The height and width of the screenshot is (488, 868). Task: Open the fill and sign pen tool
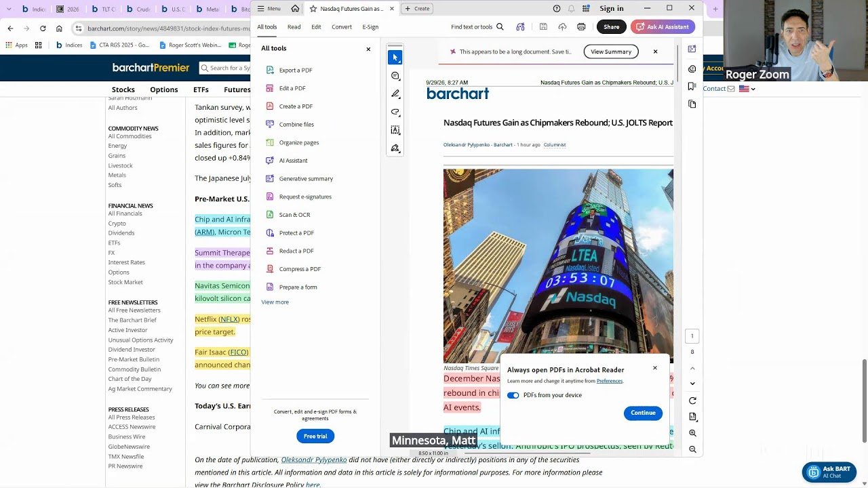pos(395,148)
